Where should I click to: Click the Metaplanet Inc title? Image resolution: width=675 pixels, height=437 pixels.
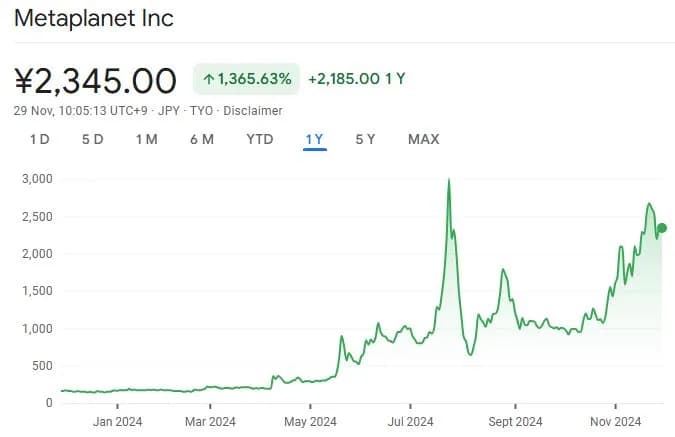[x=94, y=19]
